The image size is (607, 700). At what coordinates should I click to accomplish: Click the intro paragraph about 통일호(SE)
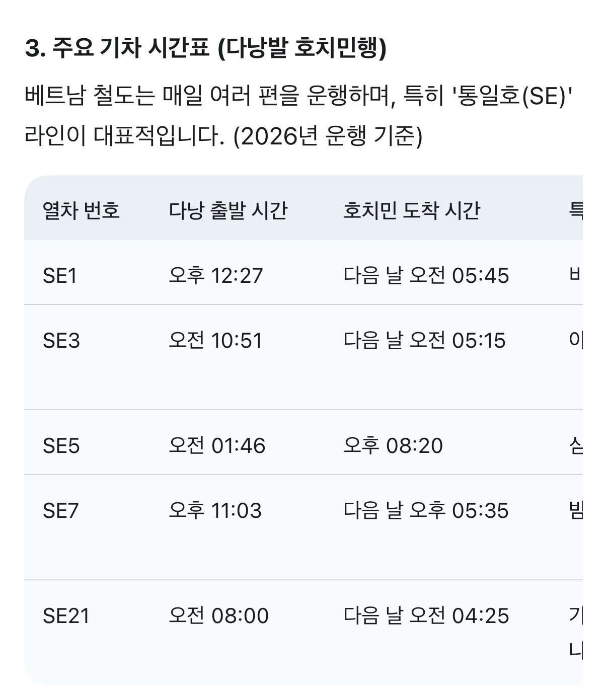299,116
